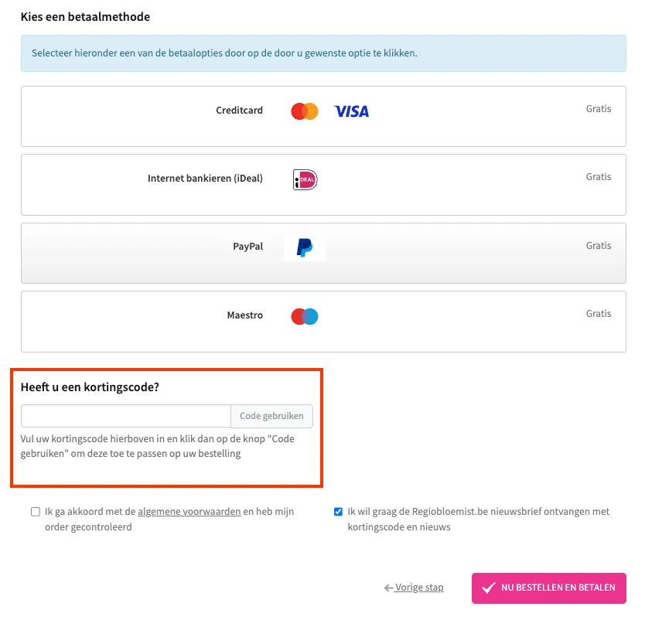Uncheck the nieuwsbrief subscription checkbox
The image size is (662, 644).
coord(338,511)
